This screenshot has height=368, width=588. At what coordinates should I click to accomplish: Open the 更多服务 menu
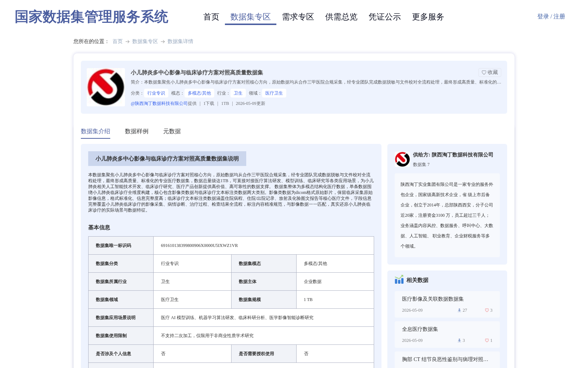(x=428, y=17)
